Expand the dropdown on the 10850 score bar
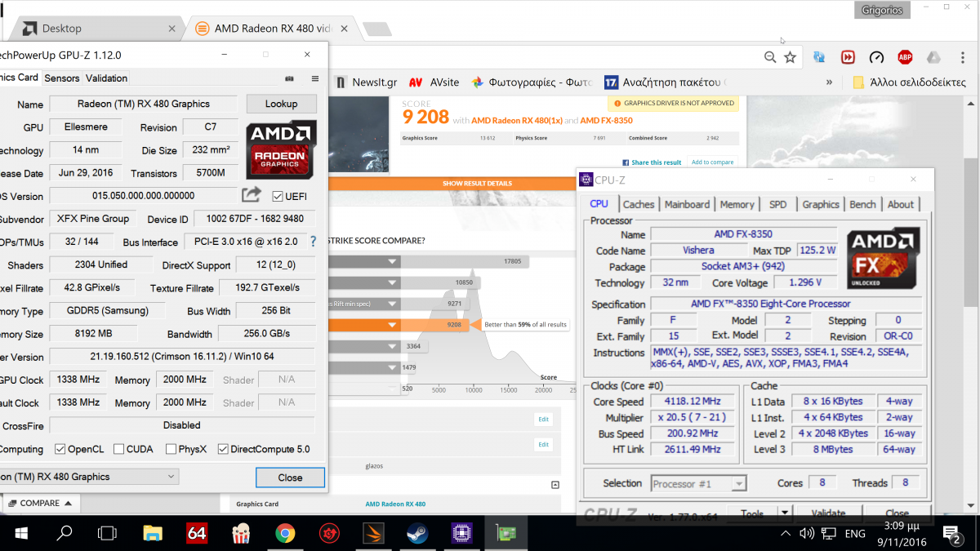This screenshot has height=551, width=980. coord(393,282)
